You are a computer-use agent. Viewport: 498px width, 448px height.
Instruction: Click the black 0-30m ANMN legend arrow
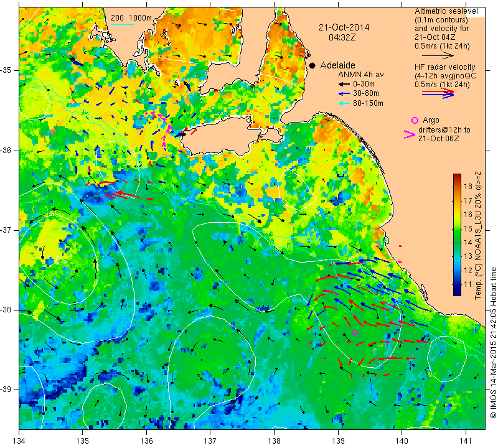tap(344, 84)
